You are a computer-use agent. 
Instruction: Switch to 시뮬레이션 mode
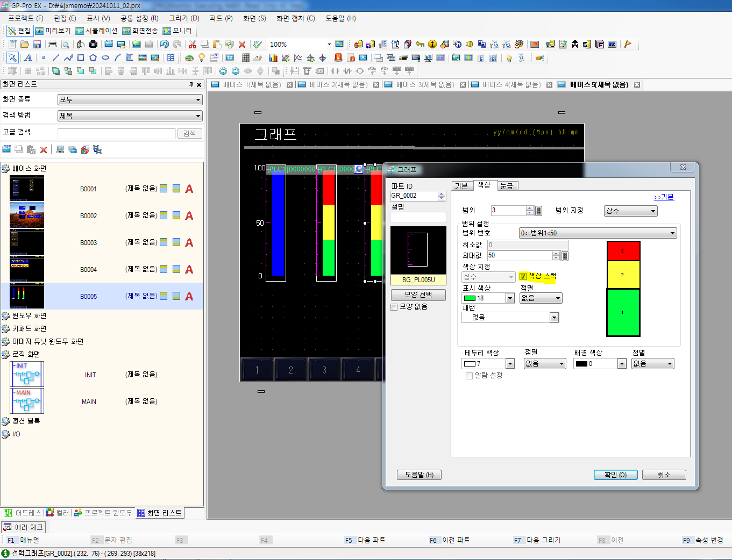pyautogui.click(x=96, y=31)
